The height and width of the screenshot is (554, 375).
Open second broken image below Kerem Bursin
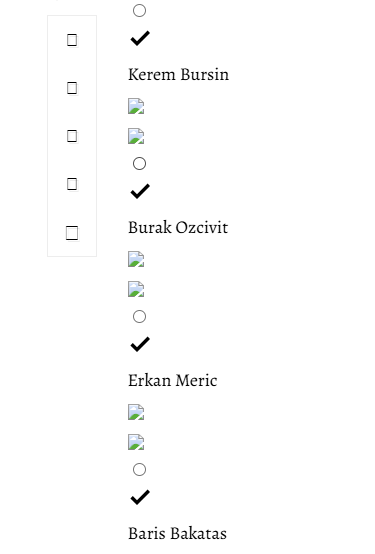pos(136,136)
